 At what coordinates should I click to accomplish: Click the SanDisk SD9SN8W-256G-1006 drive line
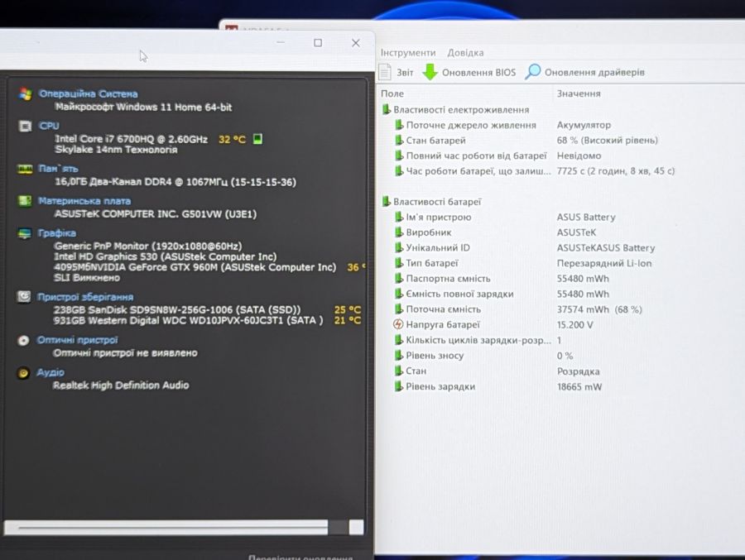click(177, 309)
